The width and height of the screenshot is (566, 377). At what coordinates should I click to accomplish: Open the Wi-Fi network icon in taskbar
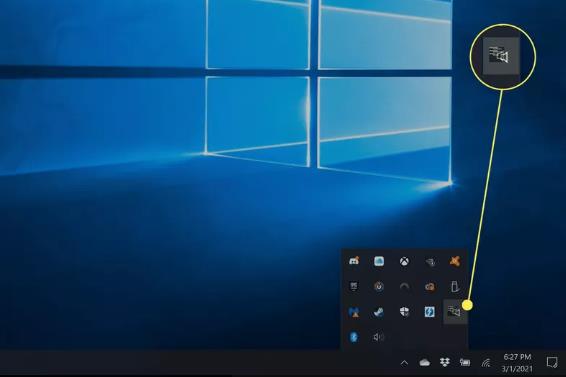486,362
